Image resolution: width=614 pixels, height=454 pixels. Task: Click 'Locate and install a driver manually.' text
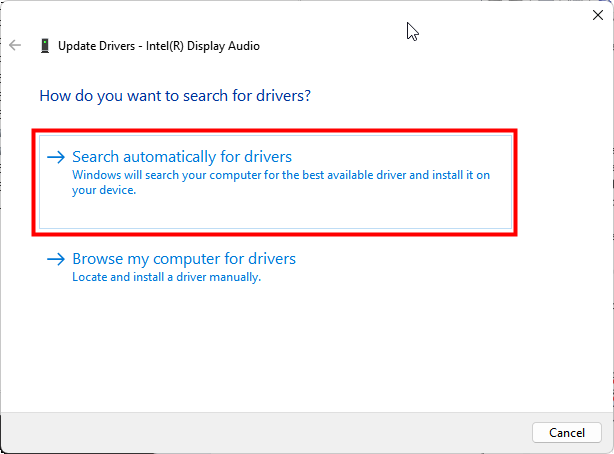[166, 277]
